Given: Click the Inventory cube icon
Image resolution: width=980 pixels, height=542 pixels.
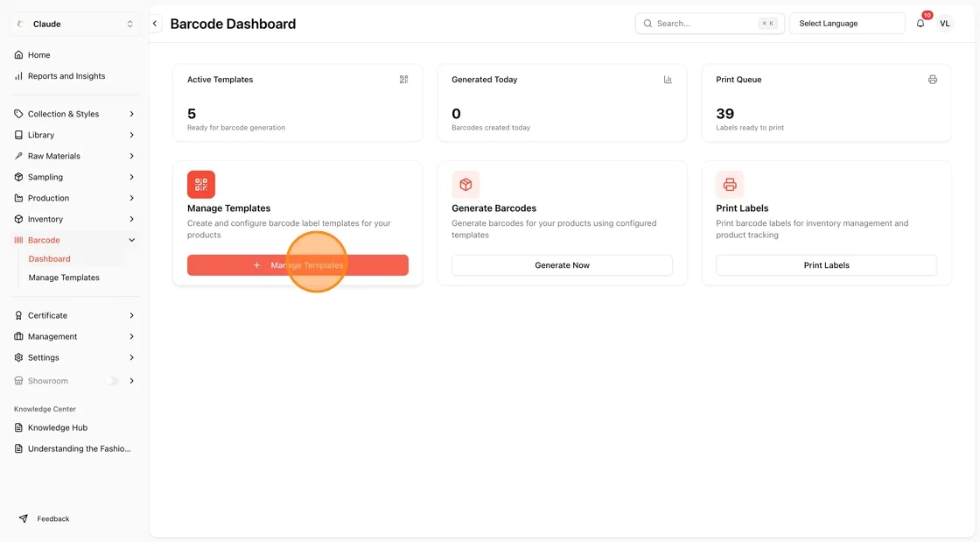Looking at the screenshot, I should pos(18,220).
